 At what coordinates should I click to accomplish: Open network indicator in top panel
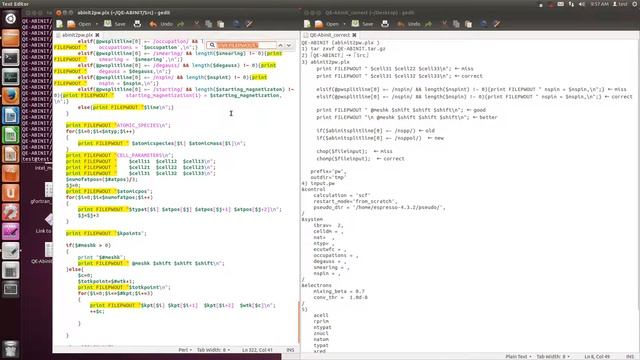point(571,4)
